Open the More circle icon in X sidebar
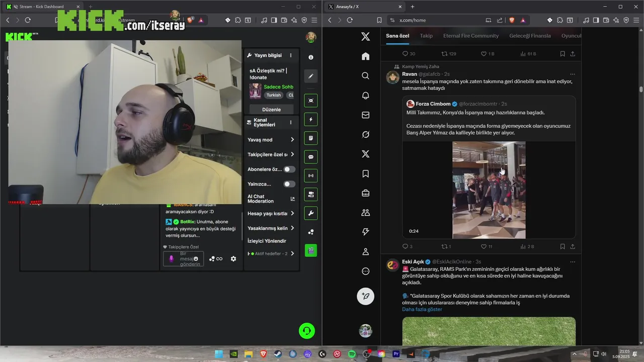 tap(366, 271)
